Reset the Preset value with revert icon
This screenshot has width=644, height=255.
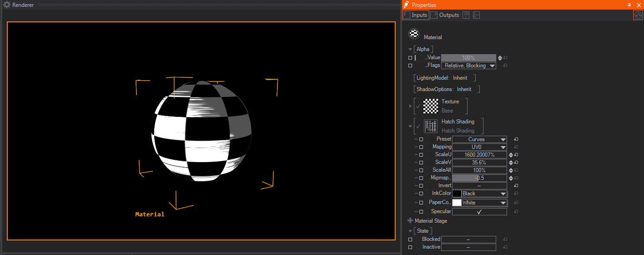[516, 139]
